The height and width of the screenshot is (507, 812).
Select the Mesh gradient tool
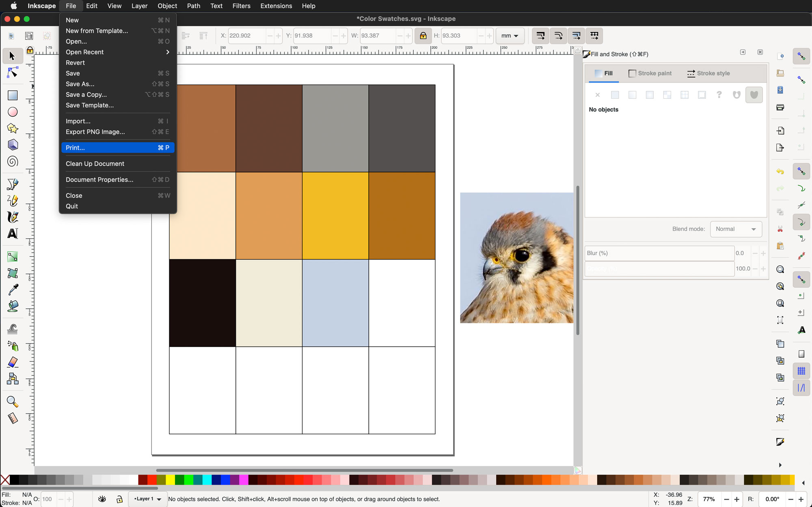click(x=13, y=273)
